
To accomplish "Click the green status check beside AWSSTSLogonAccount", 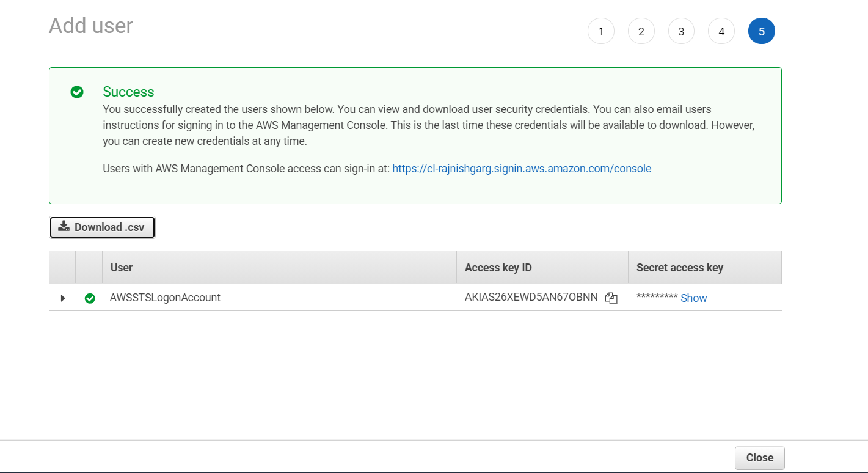I will 90,298.
